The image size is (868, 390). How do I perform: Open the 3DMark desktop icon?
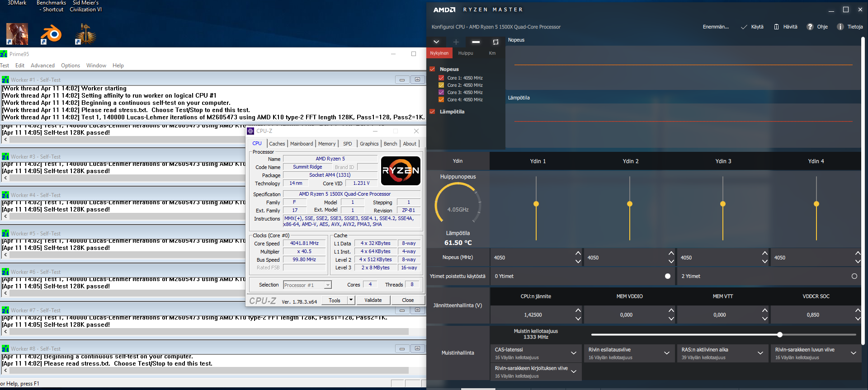pyautogui.click(x=17, y=34)
